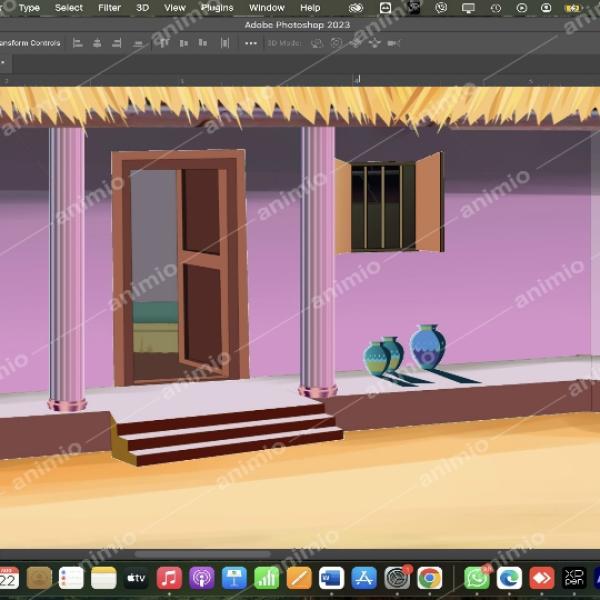Click the 3D rotate mode icon
Image resolution: width=600 pixels, height=600 pixels.
point(317,43)
